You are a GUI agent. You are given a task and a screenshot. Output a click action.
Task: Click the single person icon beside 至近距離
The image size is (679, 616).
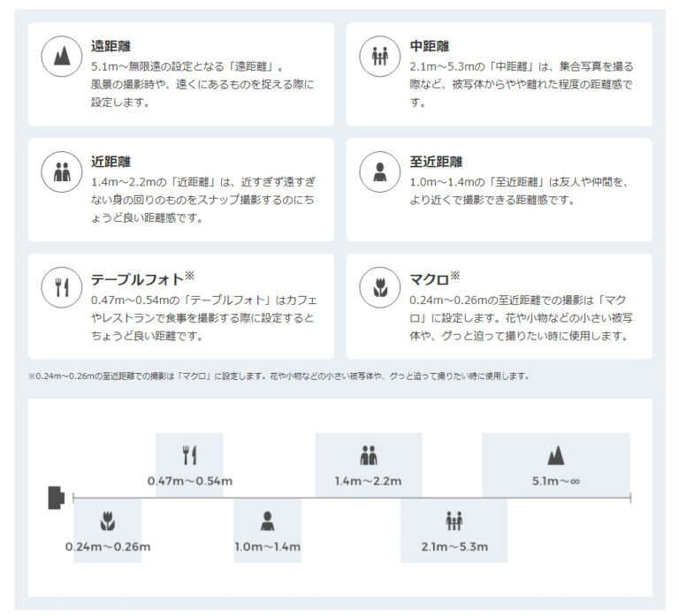point(380,172)
